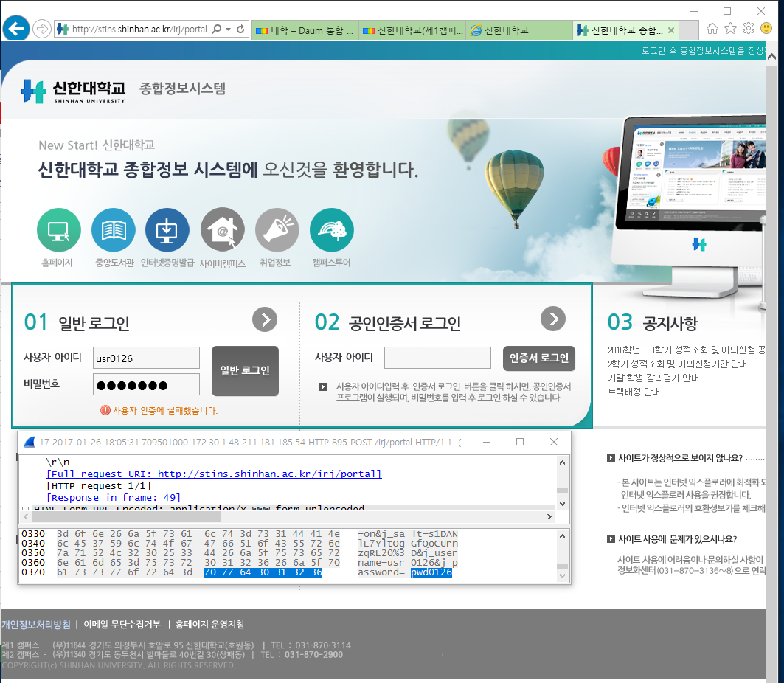This screenshot has width=784, height=683.
Task: Select the 신한대학교 종합 active tab
Action: click(620, 30)
